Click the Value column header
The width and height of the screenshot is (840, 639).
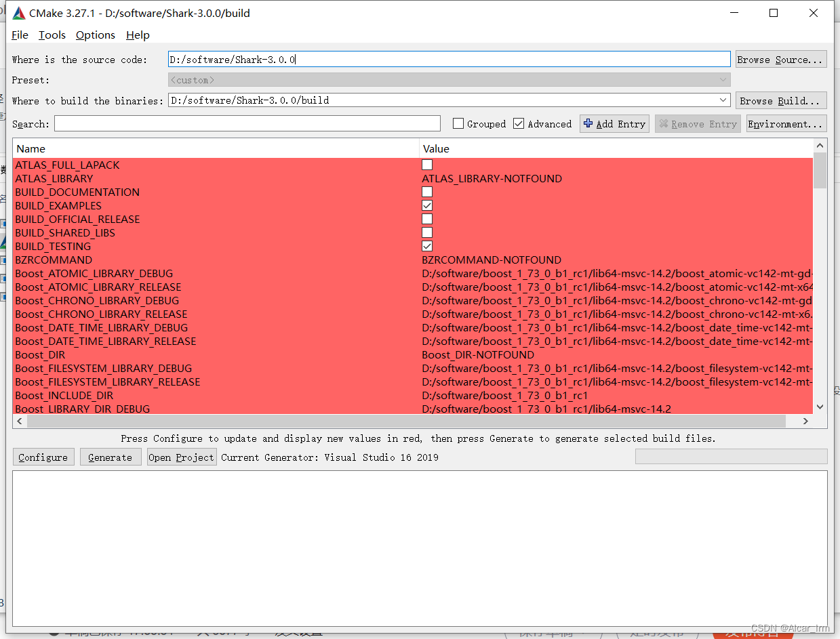click(x=616, y=148)
